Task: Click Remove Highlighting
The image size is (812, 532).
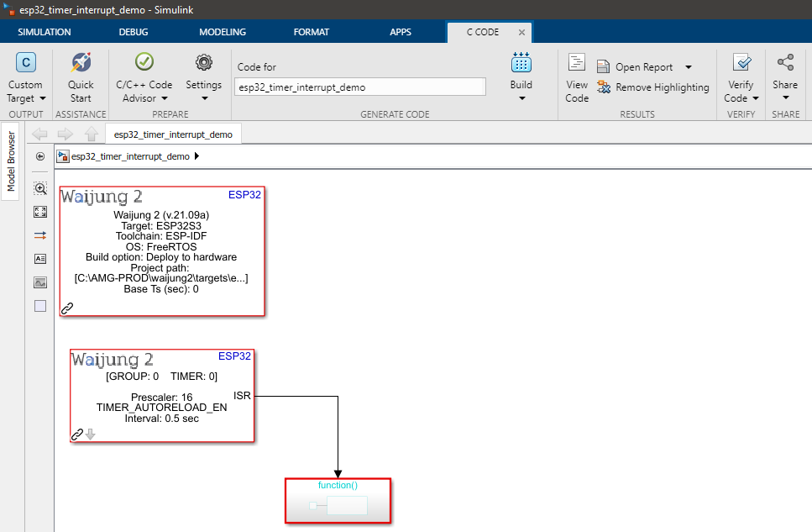Action: point(653,87)
